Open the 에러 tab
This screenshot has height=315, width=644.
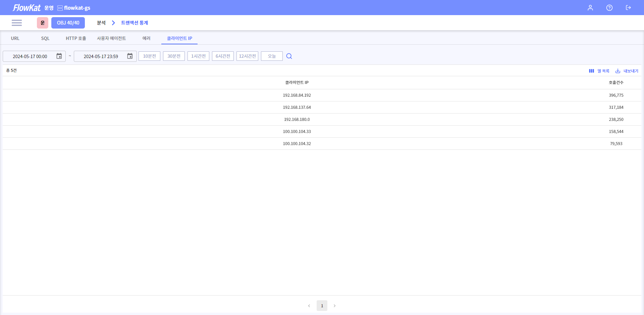[x=146, y=38]
